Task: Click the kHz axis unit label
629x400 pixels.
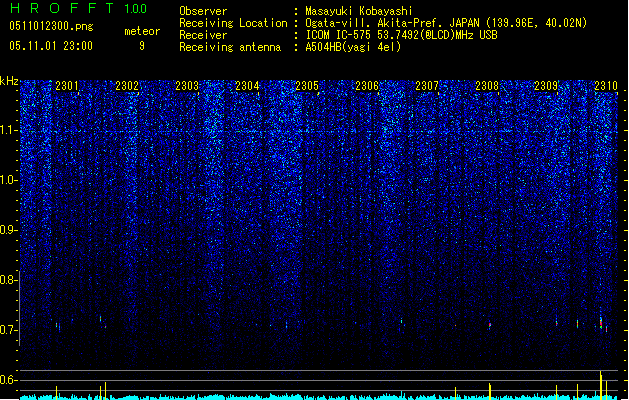Action: (x=9, y=81)
